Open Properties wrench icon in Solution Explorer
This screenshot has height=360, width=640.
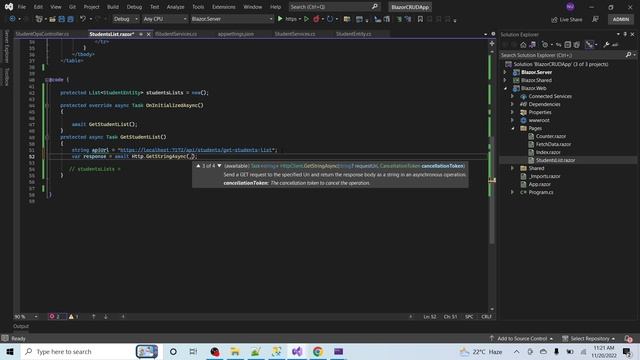(606, 44)
